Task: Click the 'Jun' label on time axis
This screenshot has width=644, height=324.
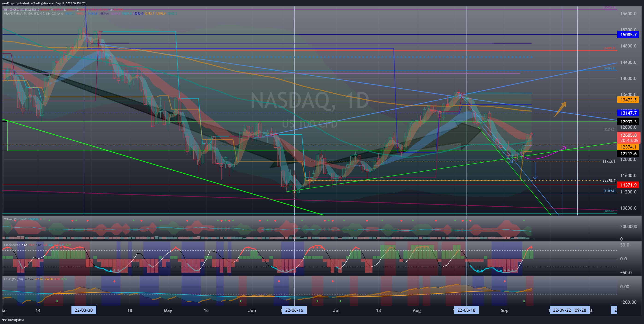Action: [252, 310]
